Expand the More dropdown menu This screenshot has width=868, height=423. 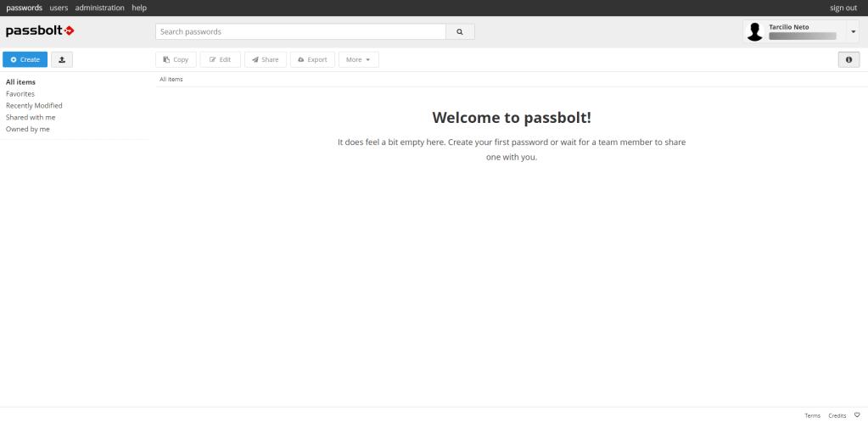click(x=358, y=59)
